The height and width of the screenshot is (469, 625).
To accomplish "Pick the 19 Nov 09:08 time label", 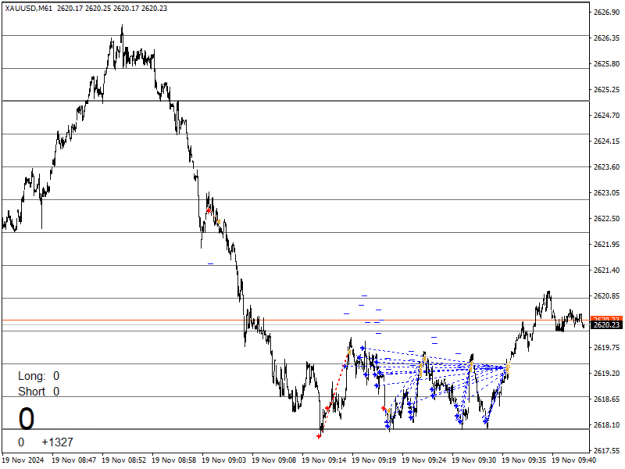I will point(274,460).
